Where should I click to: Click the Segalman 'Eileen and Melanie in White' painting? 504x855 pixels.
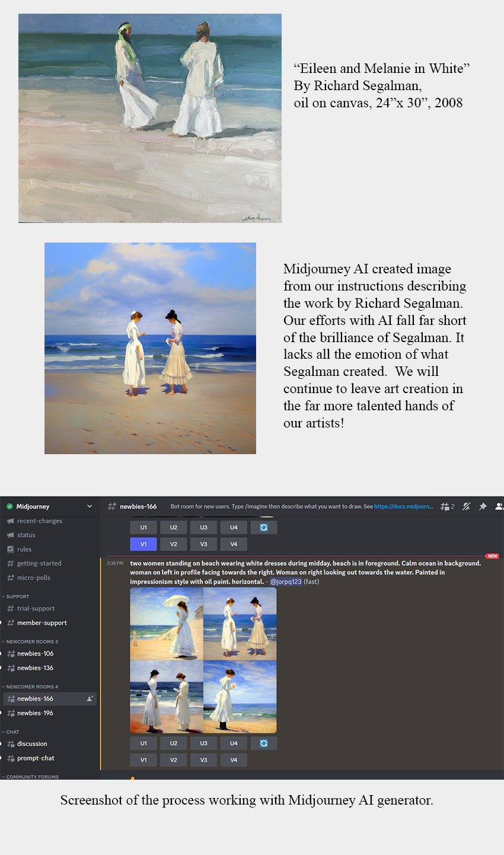pyautogui.click(x=150, y=119)
